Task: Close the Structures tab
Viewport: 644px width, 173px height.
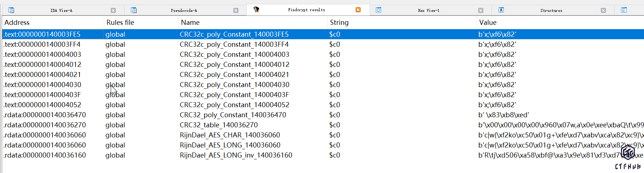Action: pos(603,10)
